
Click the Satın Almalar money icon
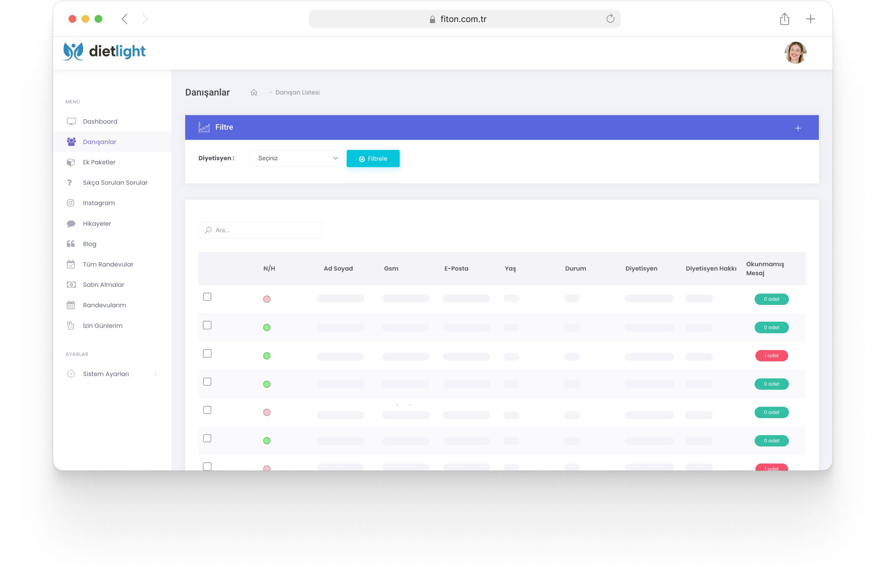(71, 285)
